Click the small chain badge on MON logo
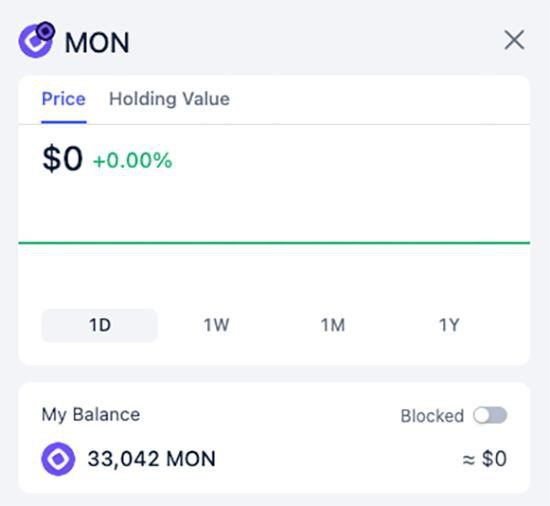This screenshot has width=550, height=506. [x=46, y=31]
